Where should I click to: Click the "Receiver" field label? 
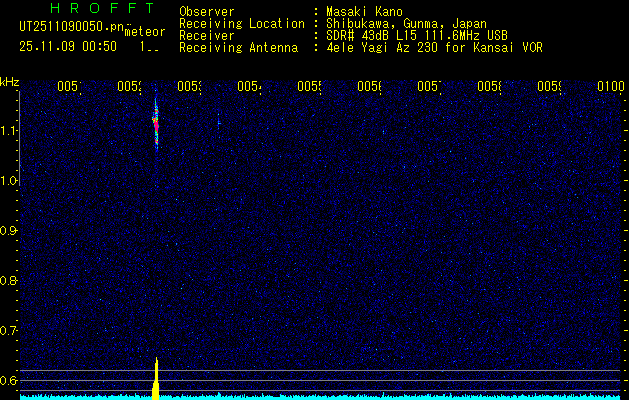(x=207, y=36)
